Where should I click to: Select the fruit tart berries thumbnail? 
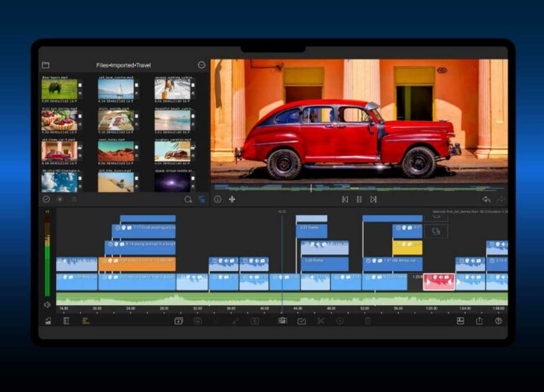pos(59,120)
